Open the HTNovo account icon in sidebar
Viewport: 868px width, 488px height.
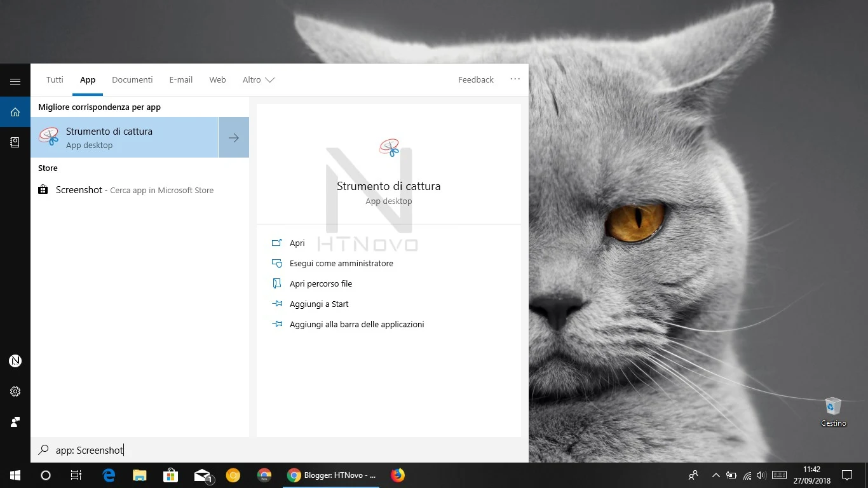pyautogui.click(x=15, y=361)
